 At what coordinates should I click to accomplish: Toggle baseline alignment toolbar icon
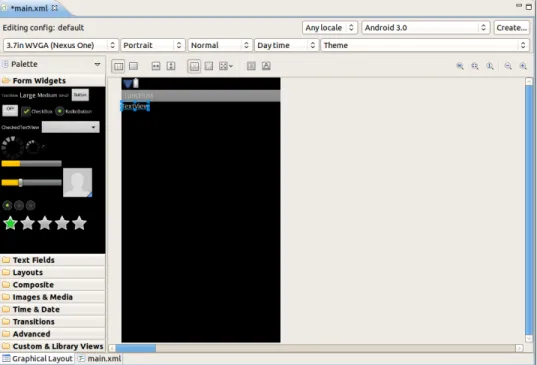(194, 66)
